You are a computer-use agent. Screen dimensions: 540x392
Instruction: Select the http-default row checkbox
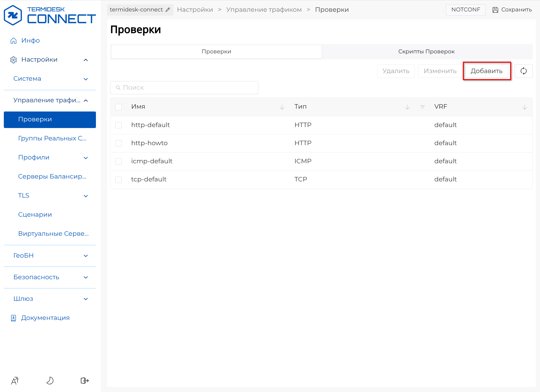point(118,125)
